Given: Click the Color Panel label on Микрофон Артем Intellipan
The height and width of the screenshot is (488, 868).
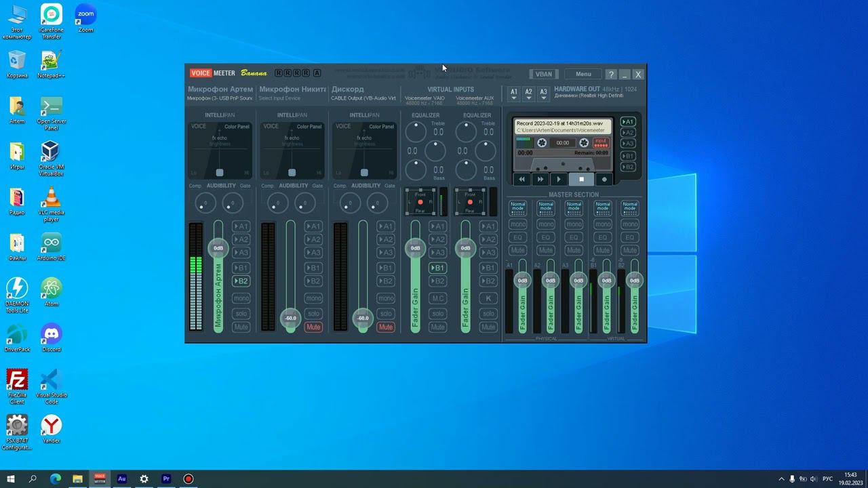Looking at the screenshot, I should 237,127.
